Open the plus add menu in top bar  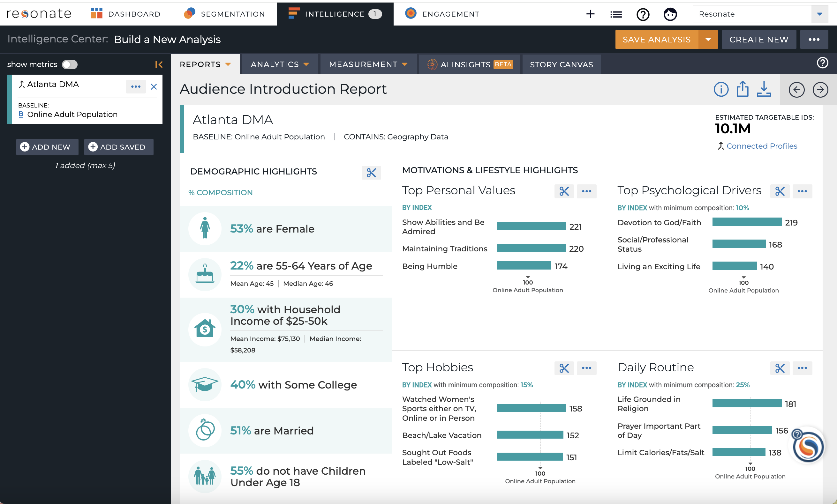(590, 14)
